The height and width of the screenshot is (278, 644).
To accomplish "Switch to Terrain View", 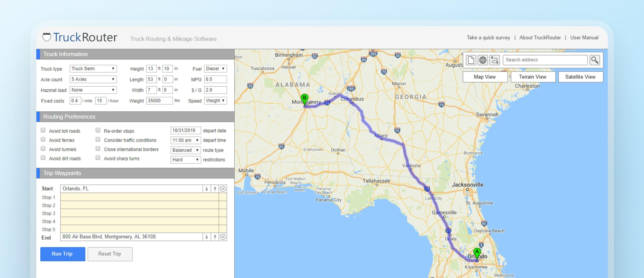I will coord(532,77).
